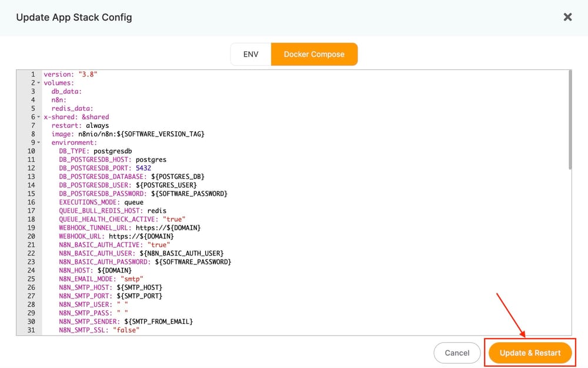Select line number 16 in the gutter
Image resolution: width=588 pixels, height=368 pixels.
click(x=31, y=203)
